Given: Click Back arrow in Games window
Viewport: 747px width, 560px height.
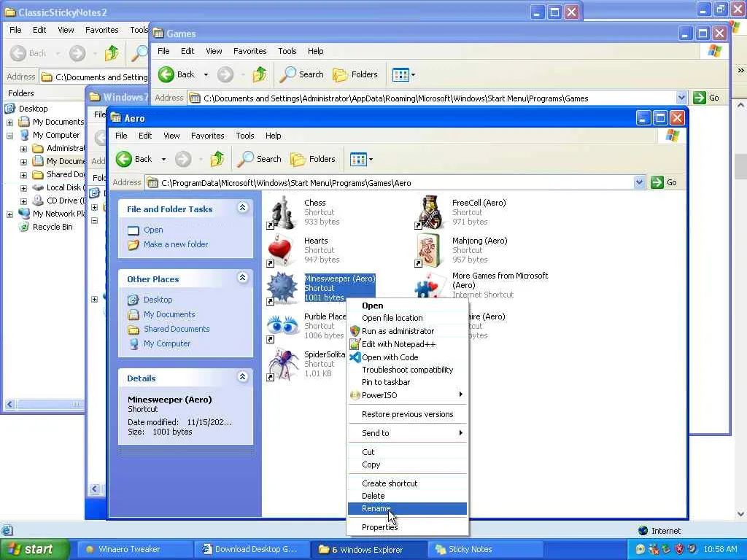Looking at the screenshot, I should click(166, 74).
